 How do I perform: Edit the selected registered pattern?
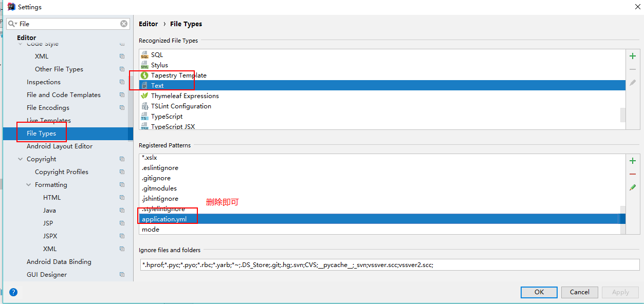(x=633, y=187)
